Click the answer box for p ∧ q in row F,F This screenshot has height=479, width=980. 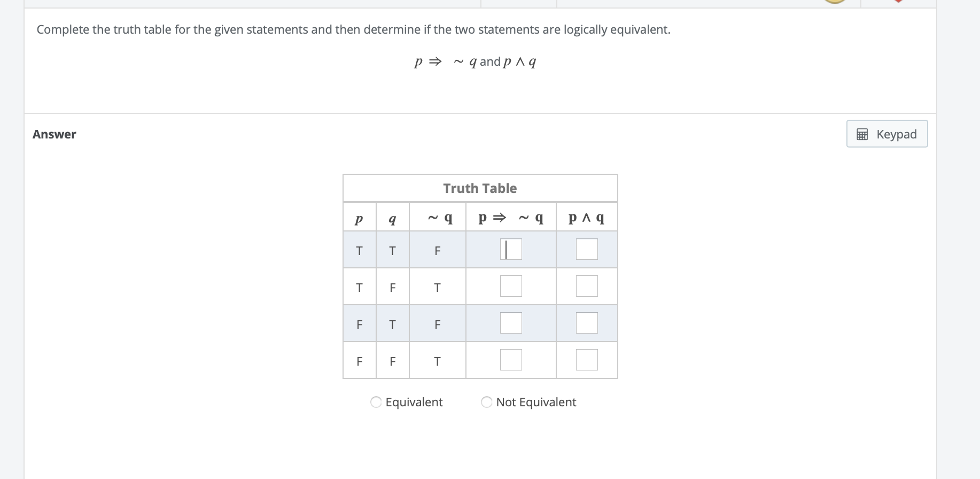pyautogui.click(x=586, y=360)
